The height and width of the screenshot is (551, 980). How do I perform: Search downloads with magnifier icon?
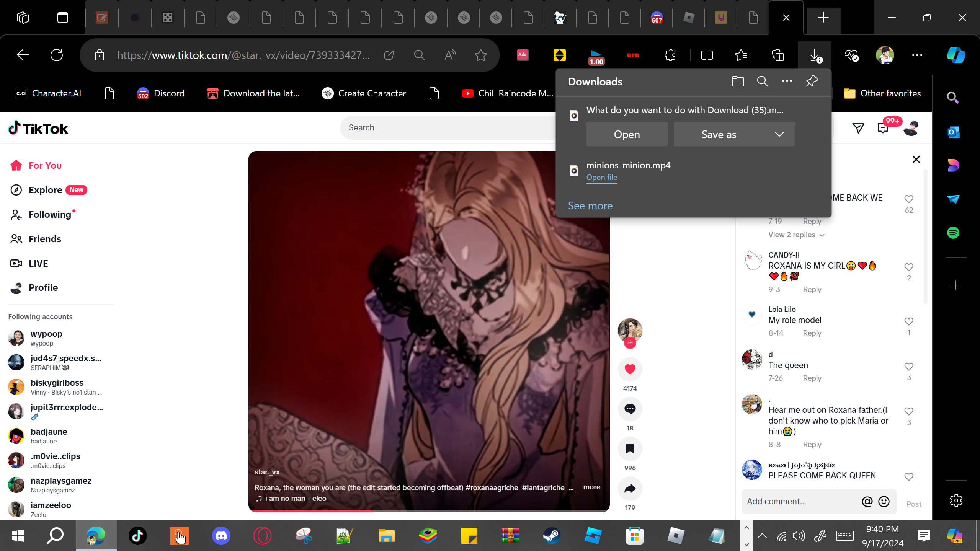[x=762, y=81]
